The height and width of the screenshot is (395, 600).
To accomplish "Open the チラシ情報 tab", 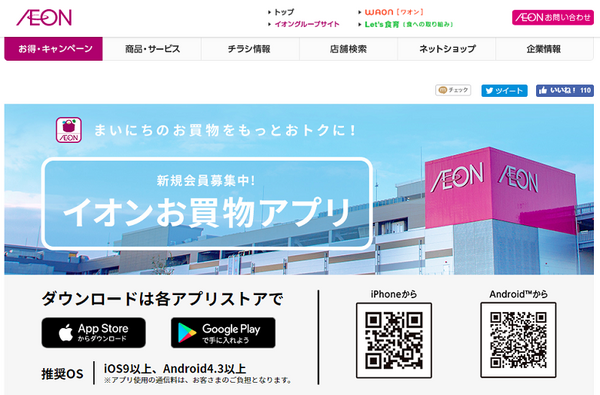I will pos(250,49).
